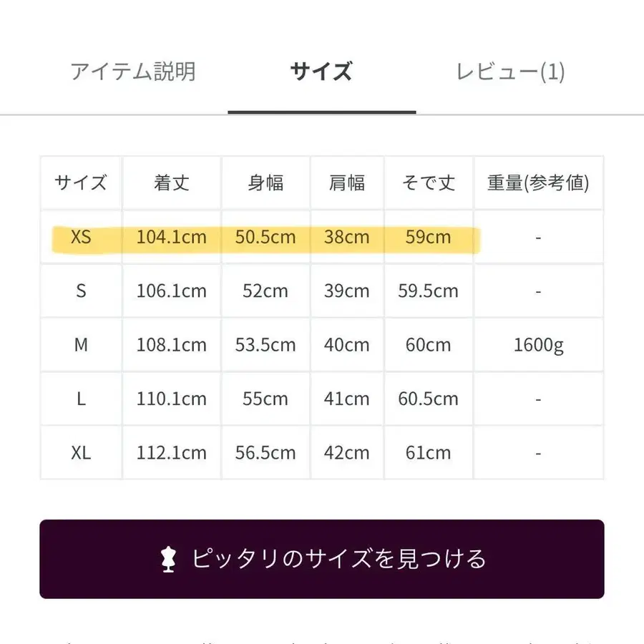
Task: Click the 肩幅 column header
Action: (x=346, y=183)
